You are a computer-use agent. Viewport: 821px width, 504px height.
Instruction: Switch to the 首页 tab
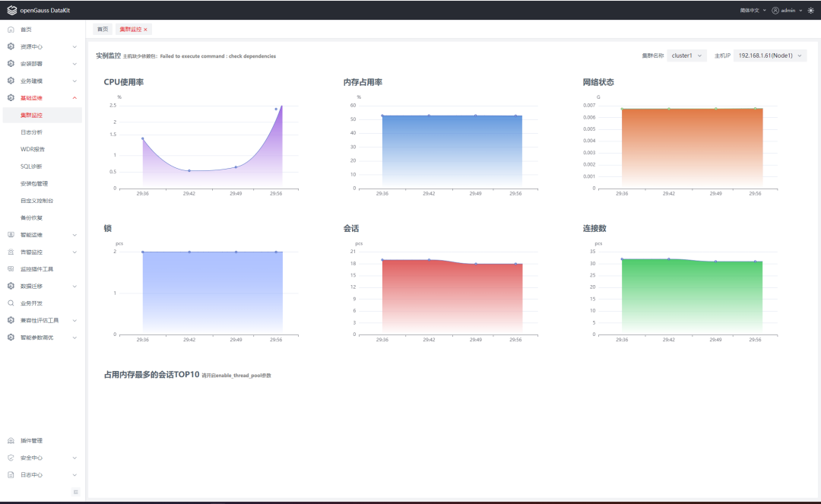click(x=103, y=30)
